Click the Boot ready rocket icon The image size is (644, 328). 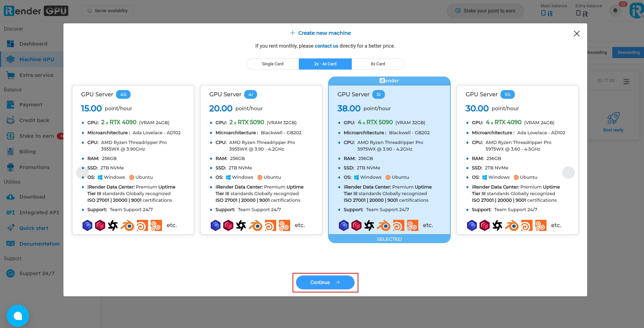coord(613,118)
